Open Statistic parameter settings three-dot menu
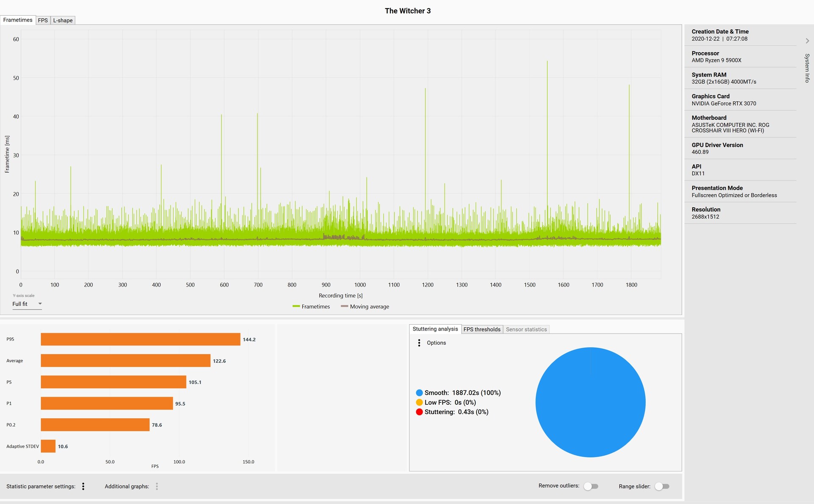Screen dimensions: 814x504 point(83,486)
